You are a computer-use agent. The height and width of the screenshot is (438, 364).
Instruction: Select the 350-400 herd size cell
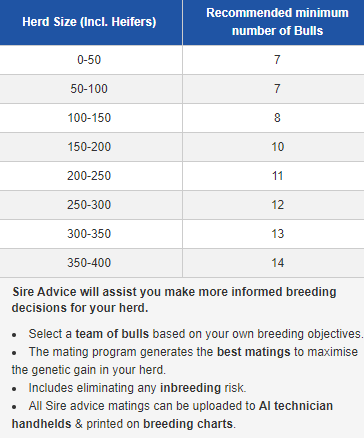[x=91, y=263]
